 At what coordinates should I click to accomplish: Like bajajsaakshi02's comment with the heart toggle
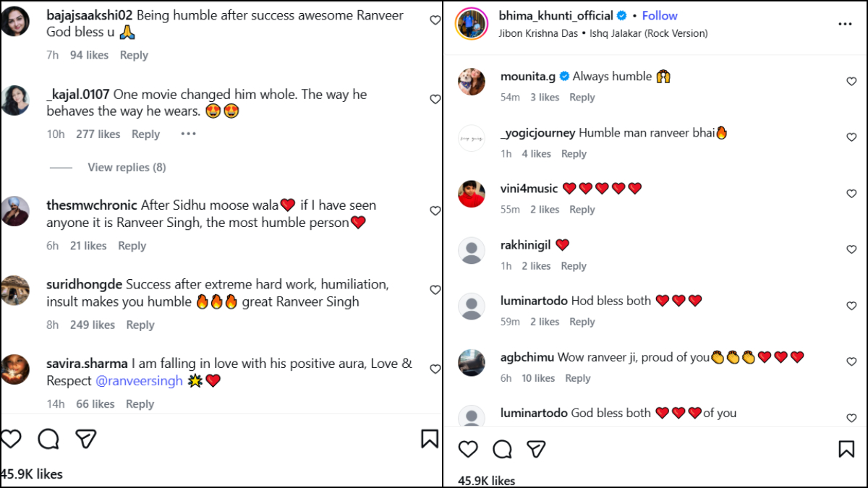[435, 20]
